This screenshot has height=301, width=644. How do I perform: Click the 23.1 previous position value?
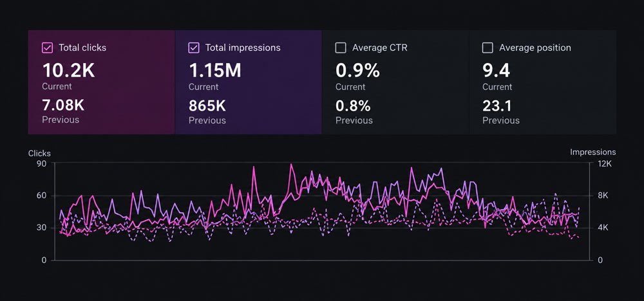[497, 105]
